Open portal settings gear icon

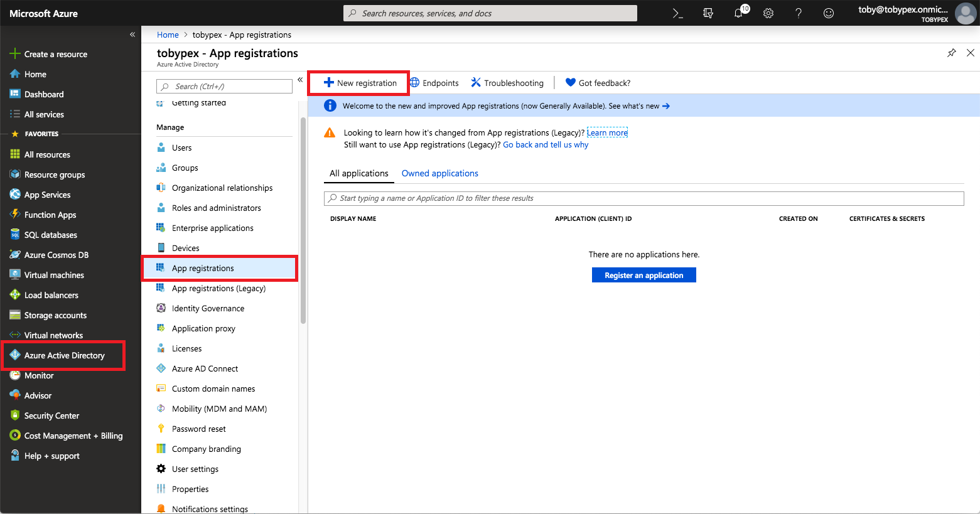point(768,13)
